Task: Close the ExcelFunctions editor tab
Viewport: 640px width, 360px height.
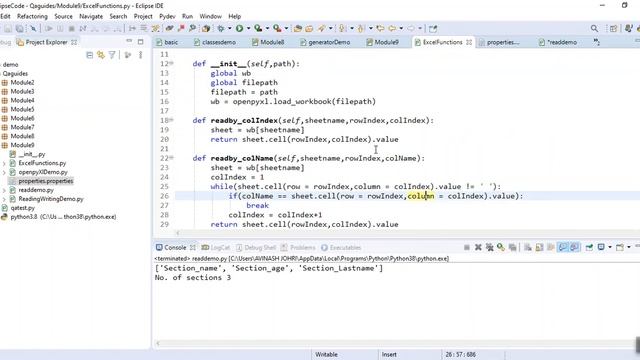Action: (x=469, y=42)
